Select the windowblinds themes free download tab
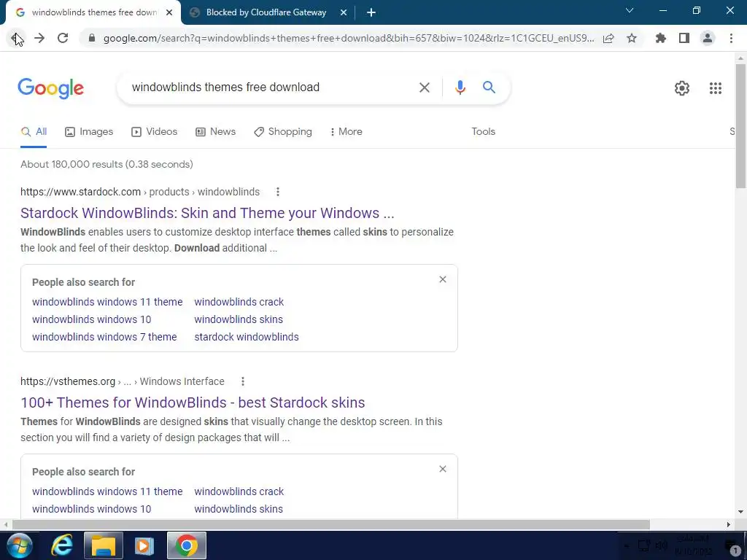Viewport: 747px width, 560px height. click(94, 13)
